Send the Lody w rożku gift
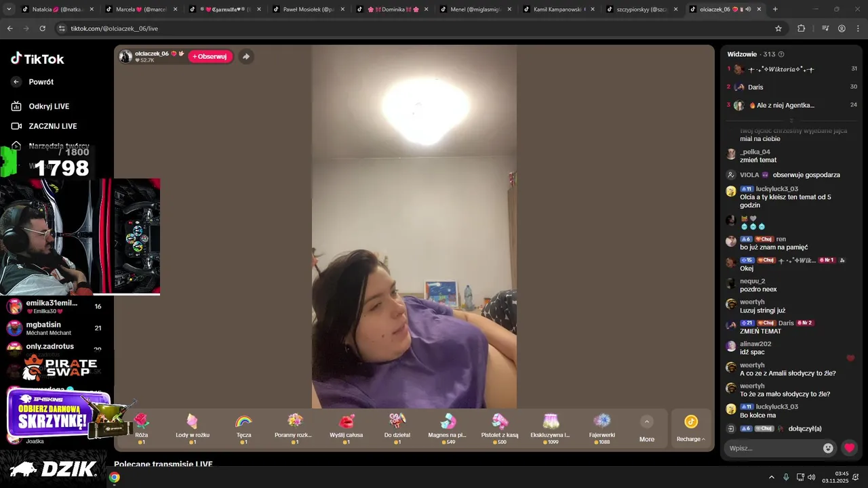Screen dimensions: 868x488 click(x=193, y=428)
